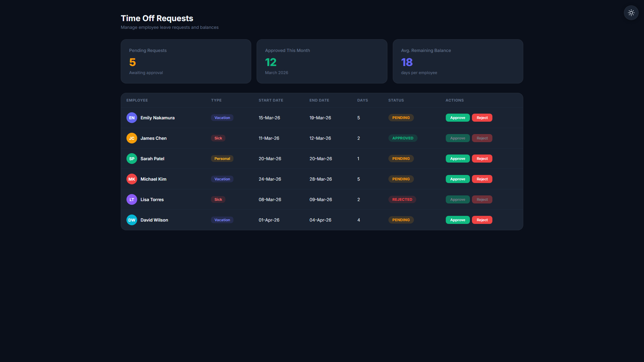The width and height of the screenshot is (644, 362).
Task: Click Lisa Torres's LT avatar
Action: [132, 199]
